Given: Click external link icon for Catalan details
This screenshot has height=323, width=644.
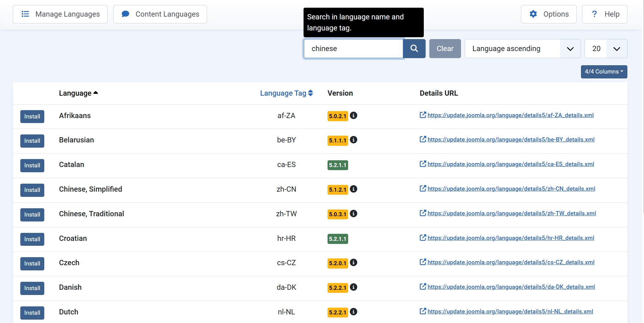Looking at the screenshot, I should tap(423, 164).
